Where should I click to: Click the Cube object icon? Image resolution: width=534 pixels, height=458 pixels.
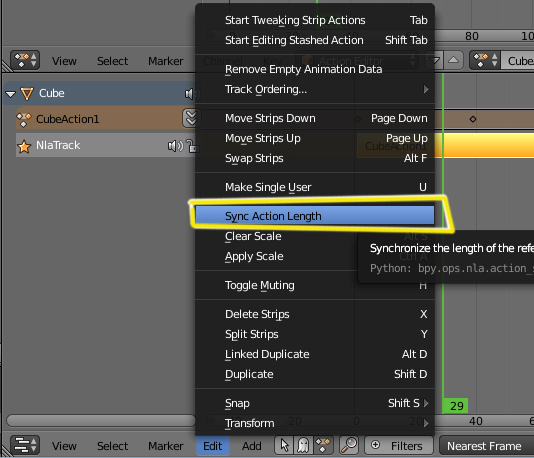click(x=27, y=94)
